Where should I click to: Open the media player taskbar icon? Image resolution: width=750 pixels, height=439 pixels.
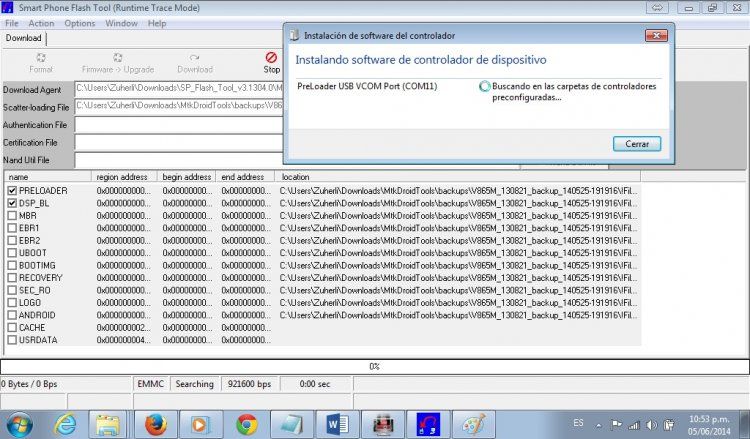[x=200, y=425]
